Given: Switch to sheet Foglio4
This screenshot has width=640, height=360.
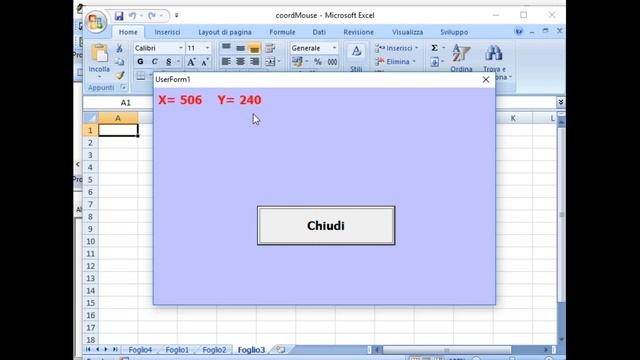Looking at the screenshot, I should click(140, 350).
